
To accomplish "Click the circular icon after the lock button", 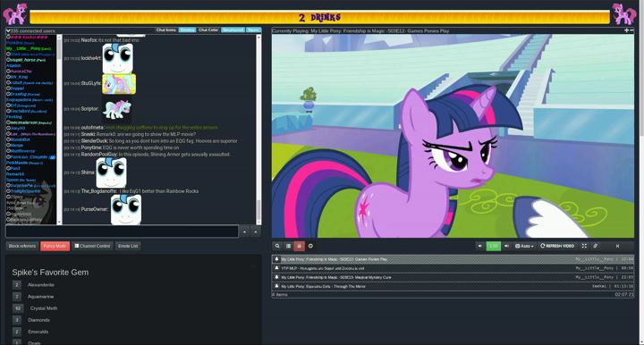I will 310,246.
